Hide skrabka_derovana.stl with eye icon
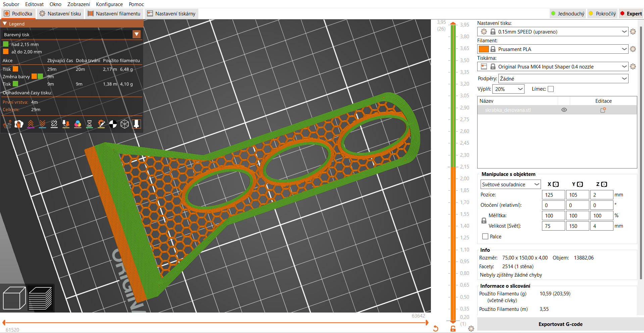This screenshot has width=644, height=333. [x=564, y=110]
